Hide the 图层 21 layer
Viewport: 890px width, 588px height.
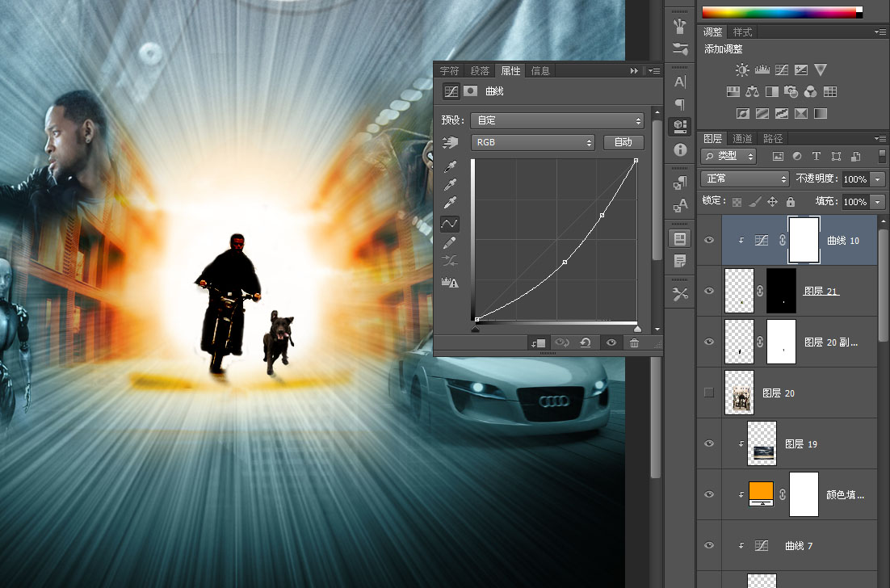click(x=709, y=291)
